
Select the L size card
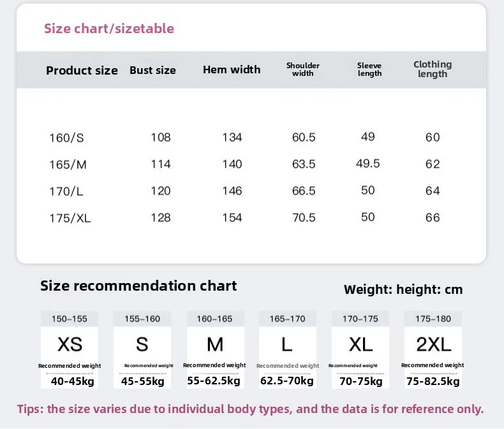click(288, 350)
